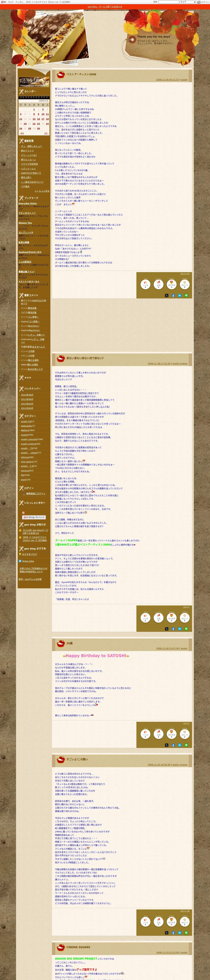Open the 【PR】ドコモのサブスク link in top bar
The width and height of the screenshot is (210, 980).
coord(47,2)
